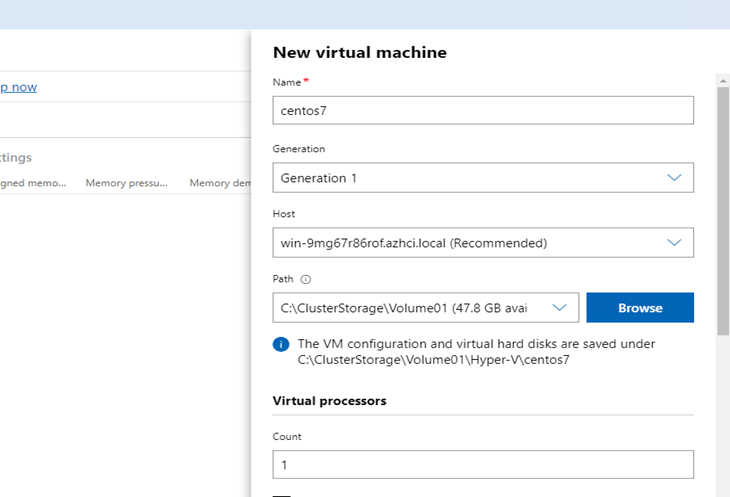The image size is (730, 497).
Task: Click into the virtual processors Count field
Action: pos(483,465)
